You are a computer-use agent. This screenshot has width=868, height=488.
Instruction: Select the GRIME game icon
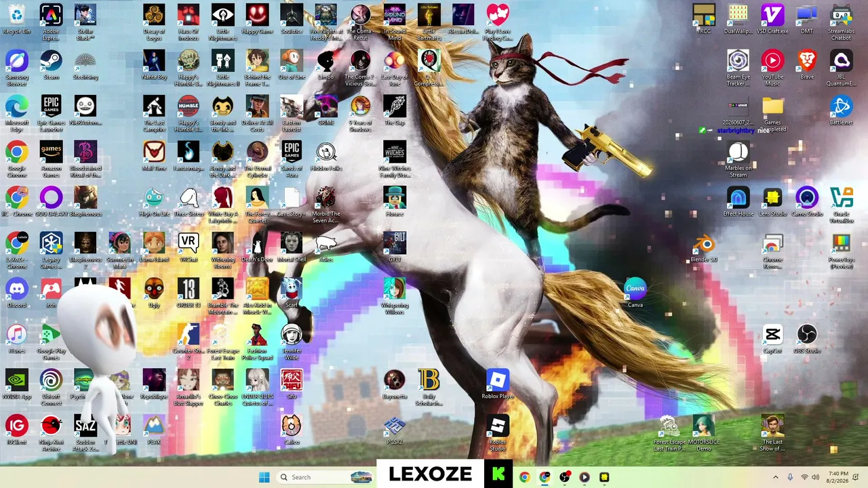[x=325, y=110]
